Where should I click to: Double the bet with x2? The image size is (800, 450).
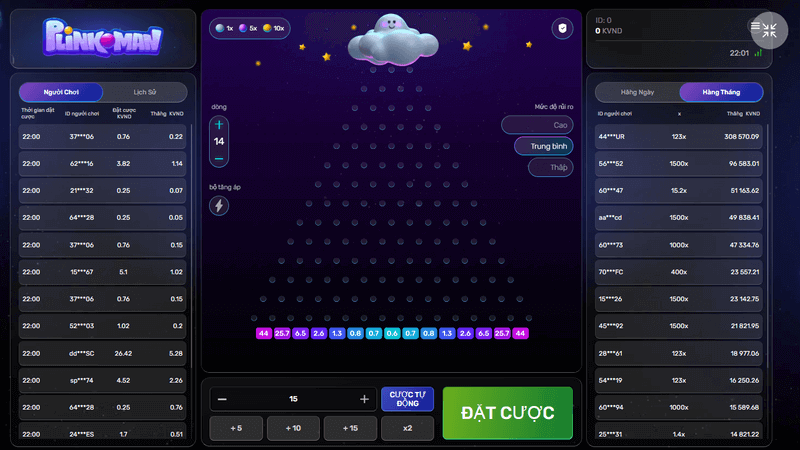(x=407, y=428)
